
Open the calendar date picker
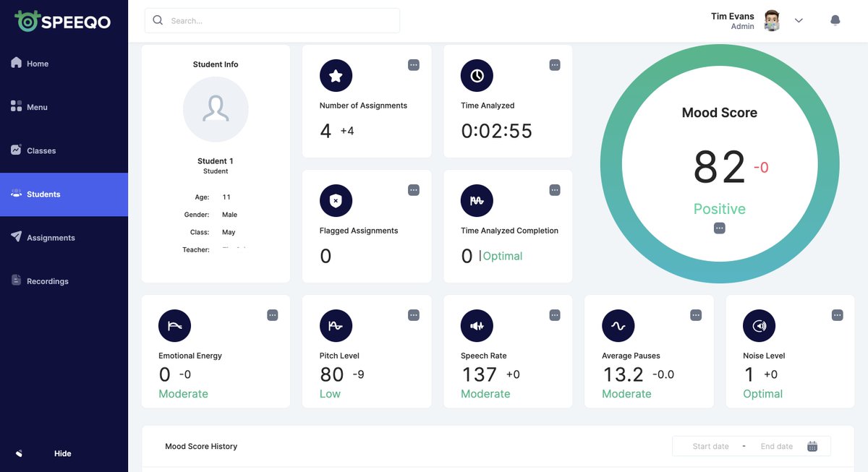[x=812, y=446]
